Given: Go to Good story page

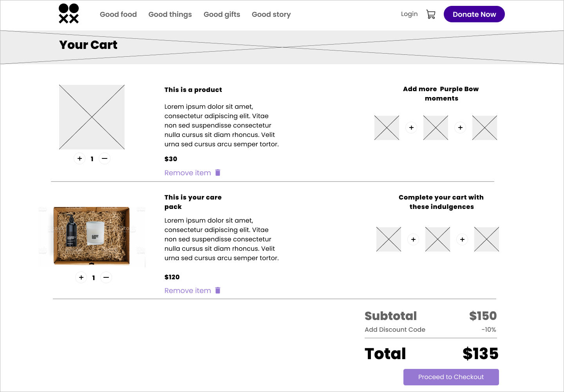Looking at the screenshot, I should (271, 14).
